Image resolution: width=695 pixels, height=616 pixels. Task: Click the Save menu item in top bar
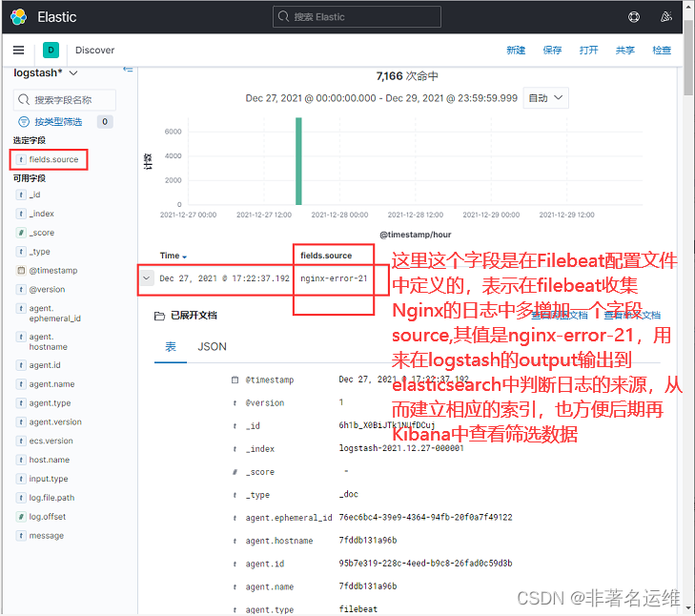click(x=552, y=51)
